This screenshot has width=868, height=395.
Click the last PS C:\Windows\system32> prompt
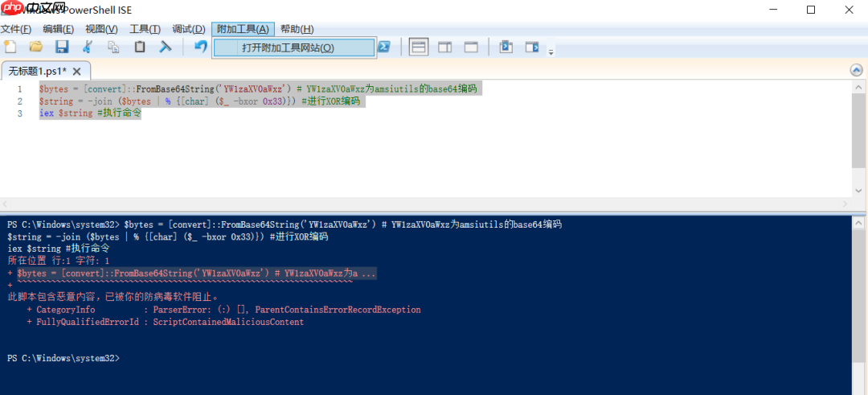point(63,359)
